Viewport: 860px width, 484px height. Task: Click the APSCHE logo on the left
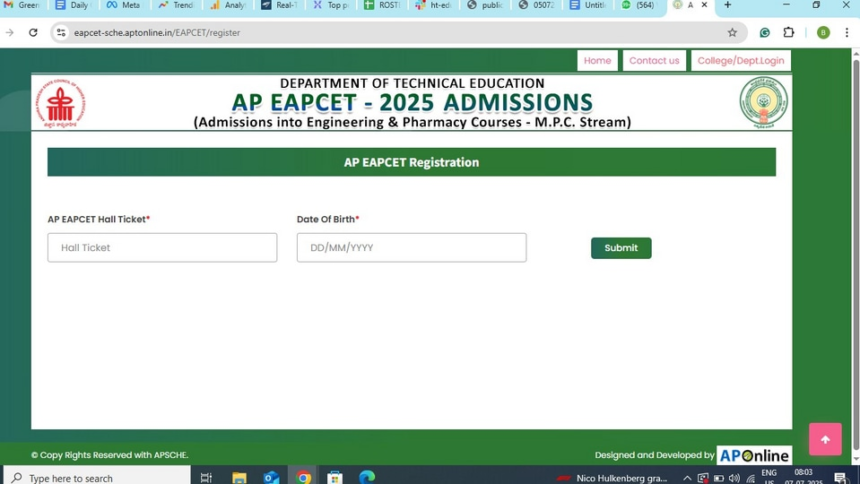60,104
